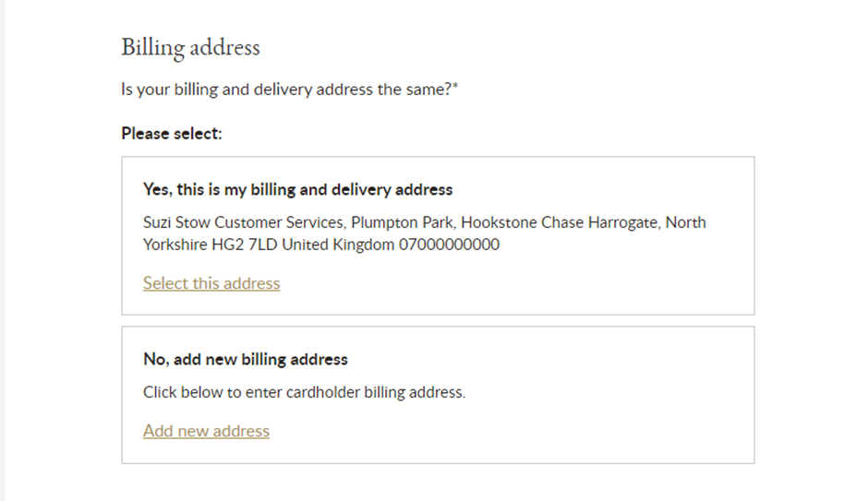The width and height of the screenshot is (868, 501).
Task: Click the "No, add new billing address" heading
Action: point(245,359)
